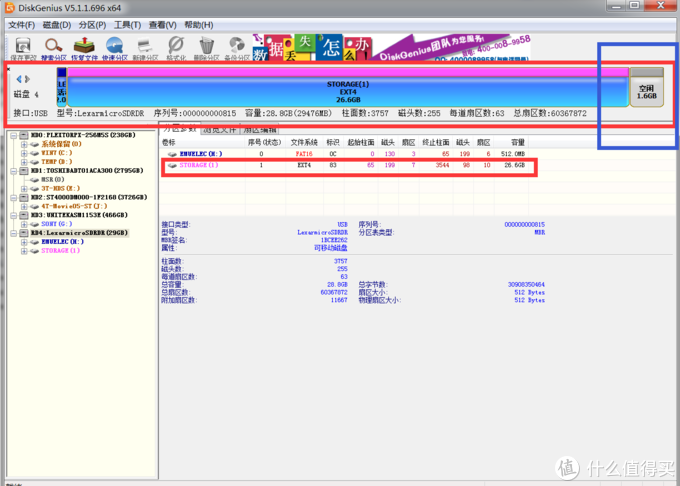
Task: Click the 文件系统 column header
Action: click(304, 142)
